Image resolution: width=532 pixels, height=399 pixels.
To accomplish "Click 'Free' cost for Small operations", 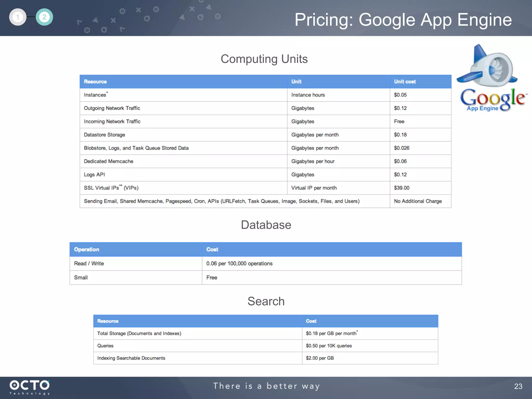I will (212, 277).
